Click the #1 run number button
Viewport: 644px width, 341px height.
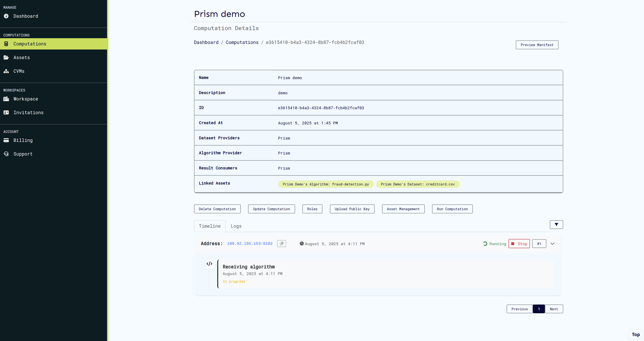point(539,244)
